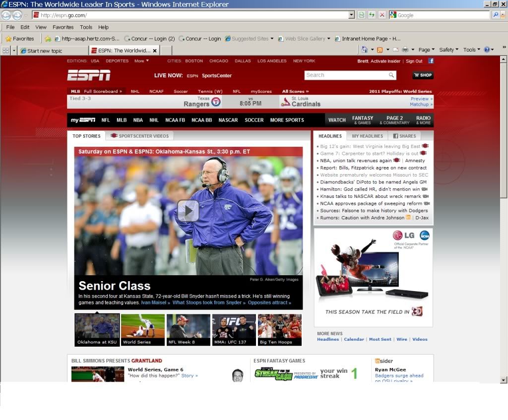This screenshot has height=420, width=508.
Task: Click Add to Favorites Bar star icon
Action: [x=48, y=39]
